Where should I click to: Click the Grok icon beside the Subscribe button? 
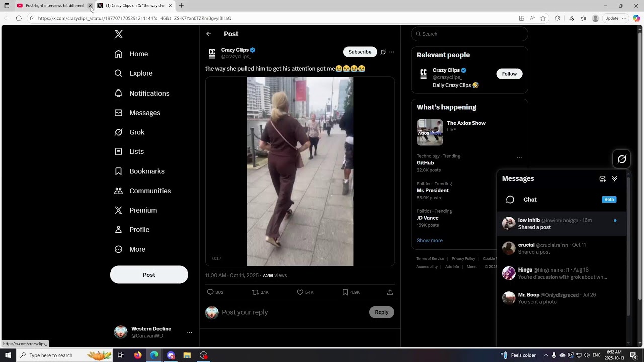[x=383, y=52]
